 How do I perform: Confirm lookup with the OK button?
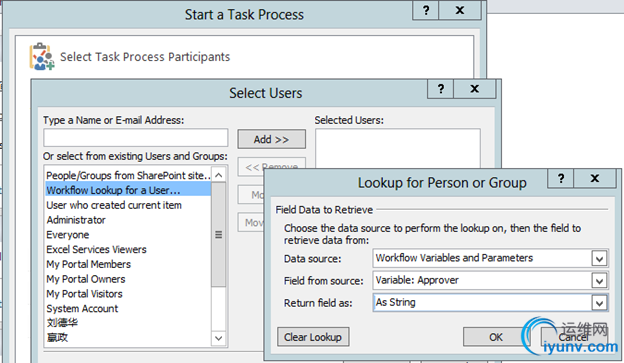coord(495,337)
